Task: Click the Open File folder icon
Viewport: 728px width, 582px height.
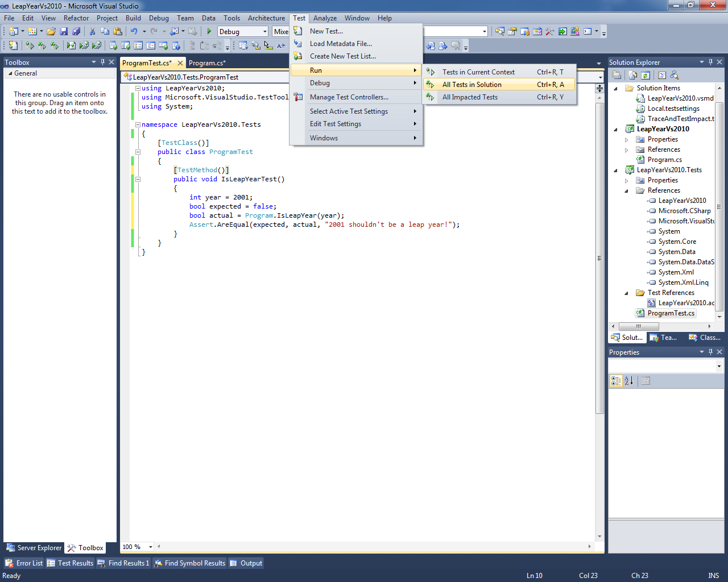Action: (x=51, y=32)
